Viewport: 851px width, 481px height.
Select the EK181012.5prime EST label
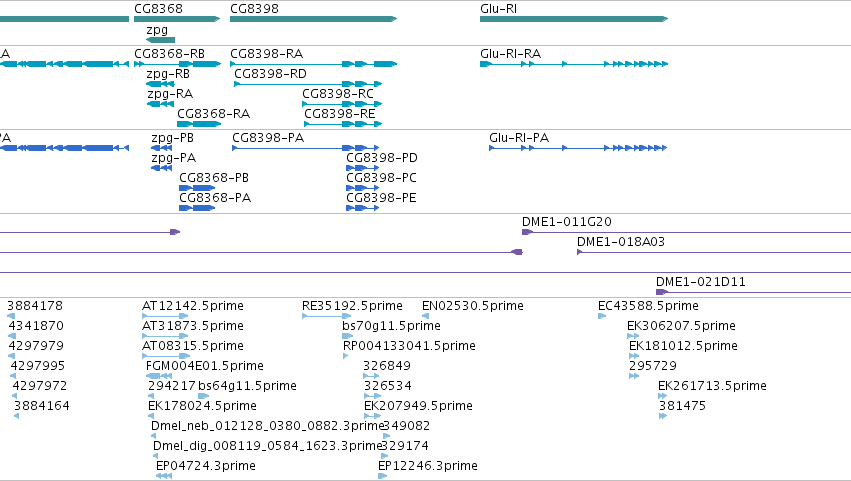click(x=683, y=346)
